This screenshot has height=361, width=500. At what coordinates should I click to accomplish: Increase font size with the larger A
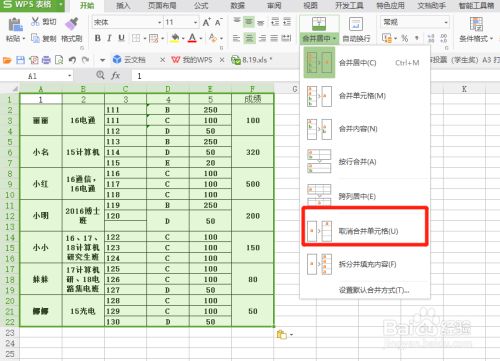coord(207,22)
